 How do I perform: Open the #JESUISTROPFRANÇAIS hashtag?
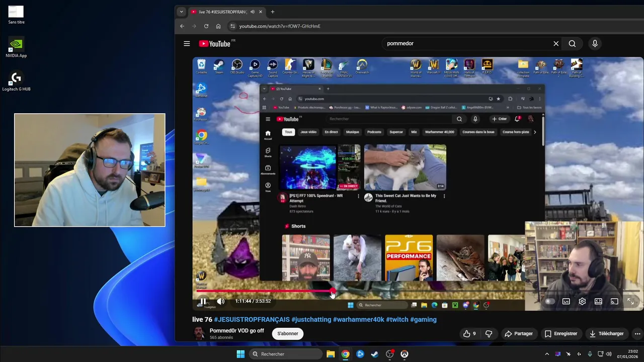(x=252, y=319)
